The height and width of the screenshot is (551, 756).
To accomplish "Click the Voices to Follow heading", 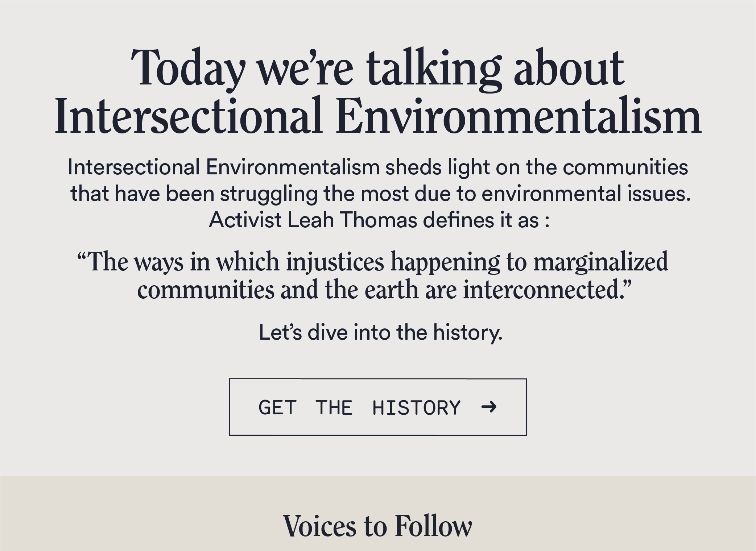I will coord(377,526).
